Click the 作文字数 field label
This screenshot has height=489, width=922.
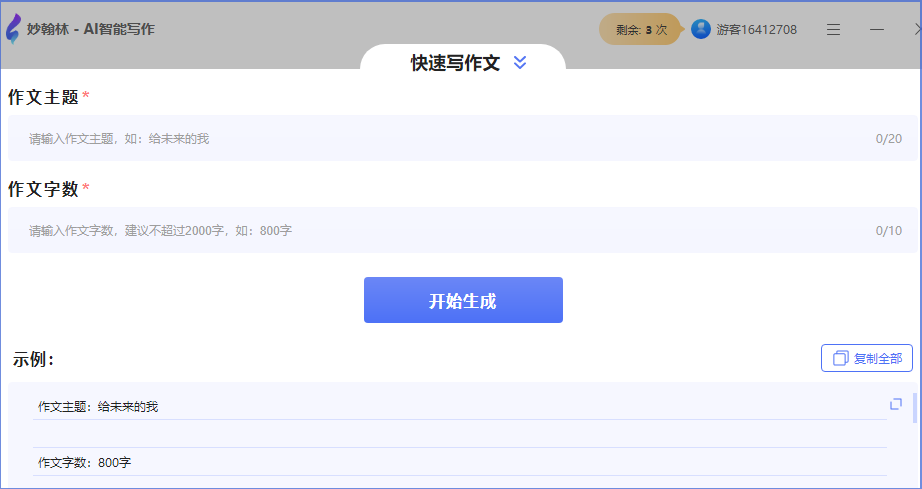click(43, 189)
